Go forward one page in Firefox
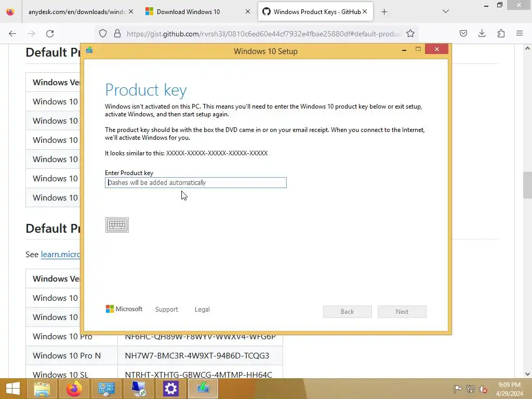This screenshot has height=399, width=532. (x=31, y=34)
